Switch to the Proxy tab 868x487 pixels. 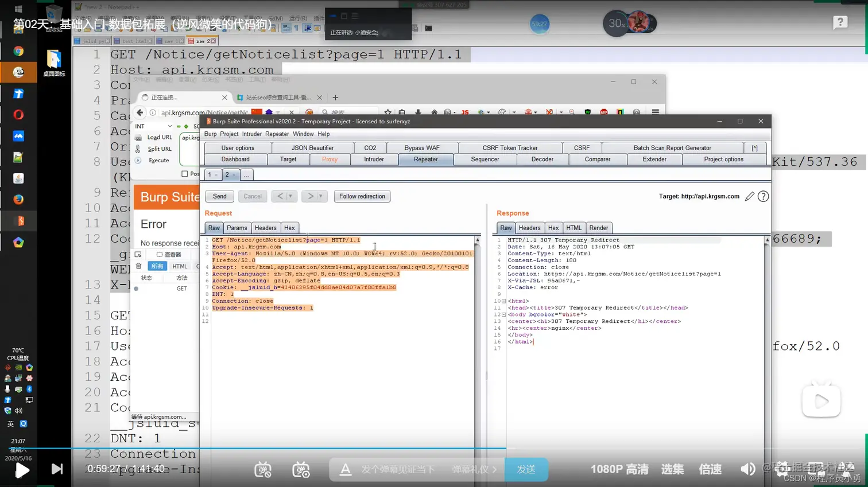pos(330,159)
